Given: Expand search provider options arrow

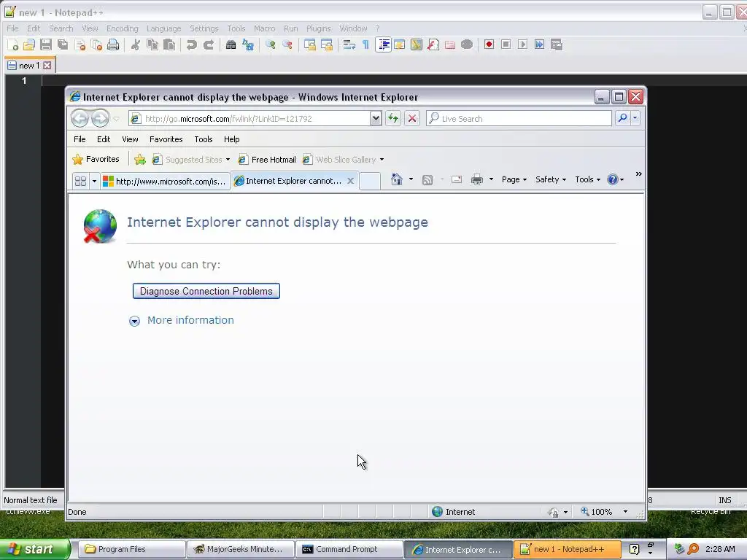Looking at the screenshot, I should pyautogui.click(x=635, y=118).
